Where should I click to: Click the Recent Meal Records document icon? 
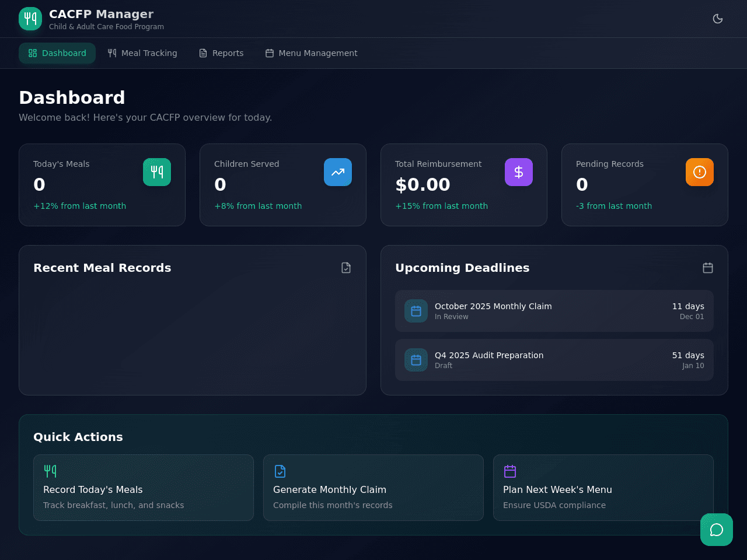click(346, 268)
